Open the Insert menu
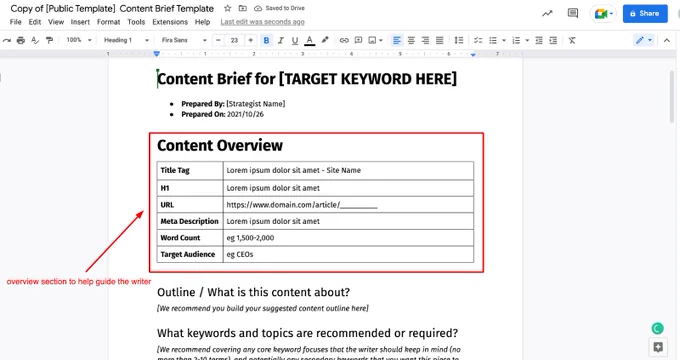 pos(80,22)
